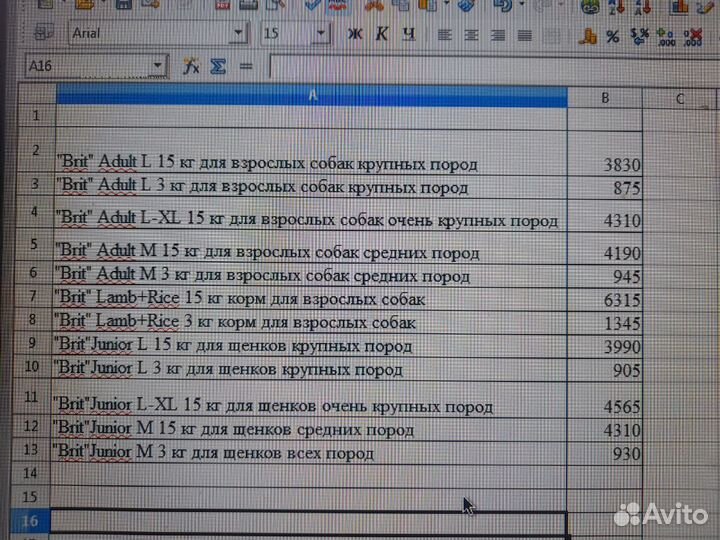Select price cell 1345
The height and width of the screenshot is (540, 720).
coord(604,323)
